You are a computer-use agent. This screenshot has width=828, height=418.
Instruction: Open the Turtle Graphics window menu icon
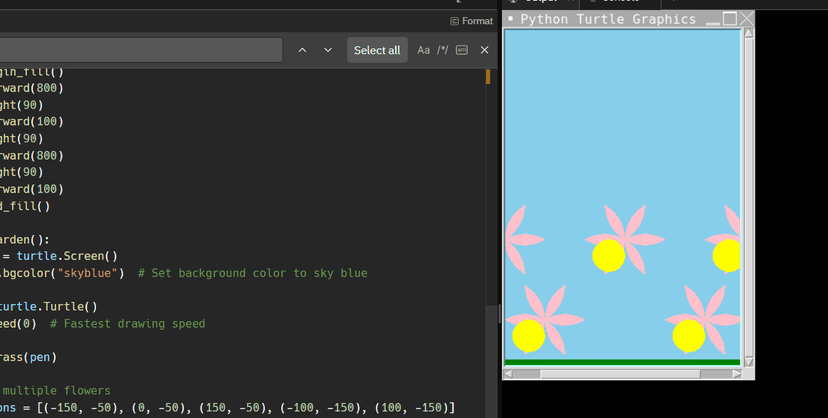511,19
